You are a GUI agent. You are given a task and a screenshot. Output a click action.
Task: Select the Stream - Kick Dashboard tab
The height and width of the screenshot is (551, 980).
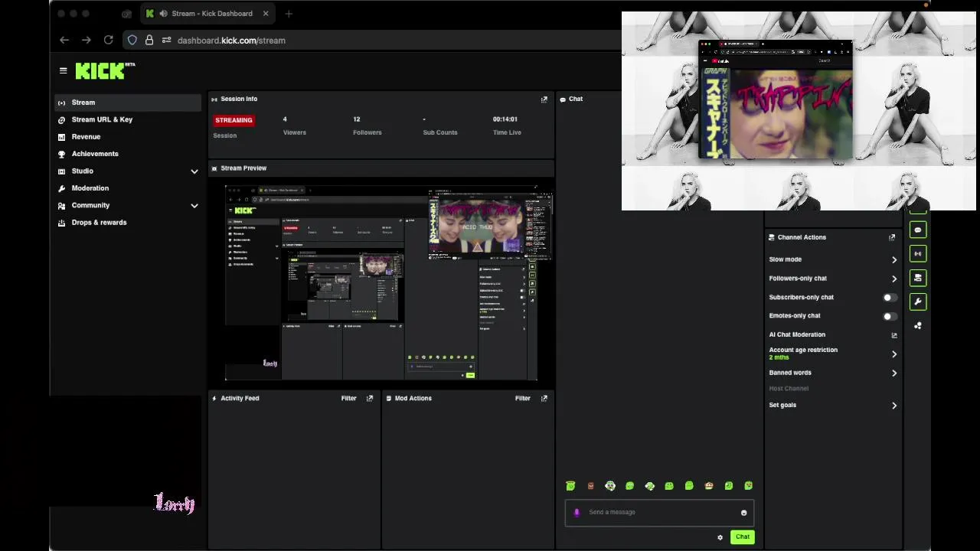coord(208,14)
